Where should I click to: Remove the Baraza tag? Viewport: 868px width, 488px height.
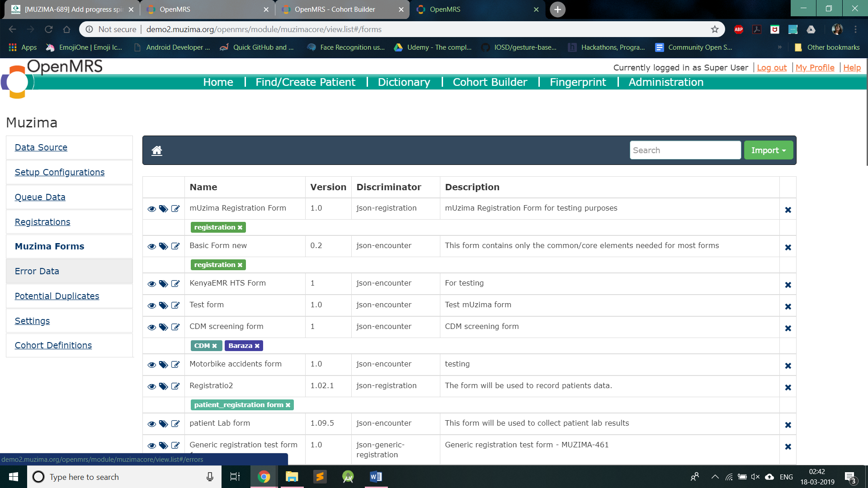coord(257,346)
